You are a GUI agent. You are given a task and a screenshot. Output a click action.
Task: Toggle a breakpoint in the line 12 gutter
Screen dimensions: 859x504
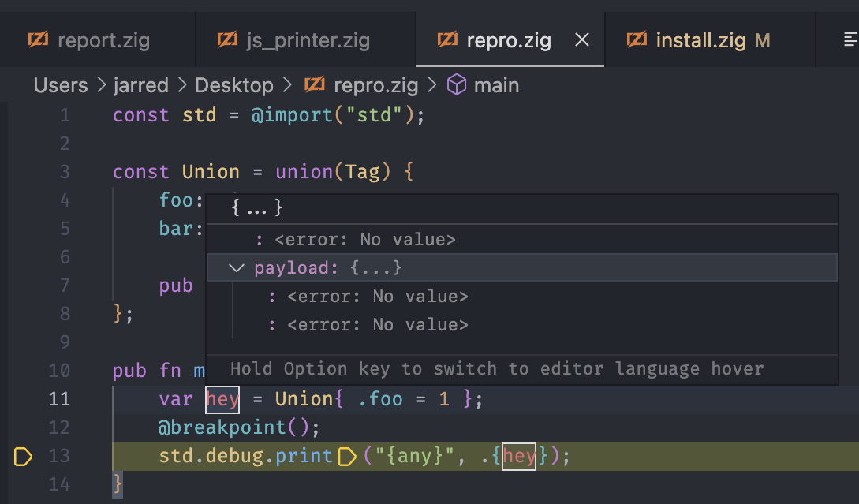pos(23,427)
